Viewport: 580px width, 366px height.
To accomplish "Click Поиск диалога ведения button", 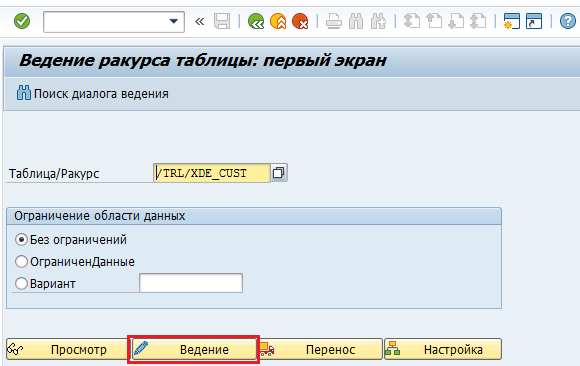I will 92,94.
